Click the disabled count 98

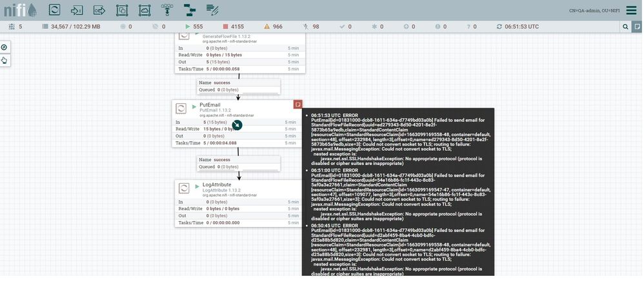point(316,26)
